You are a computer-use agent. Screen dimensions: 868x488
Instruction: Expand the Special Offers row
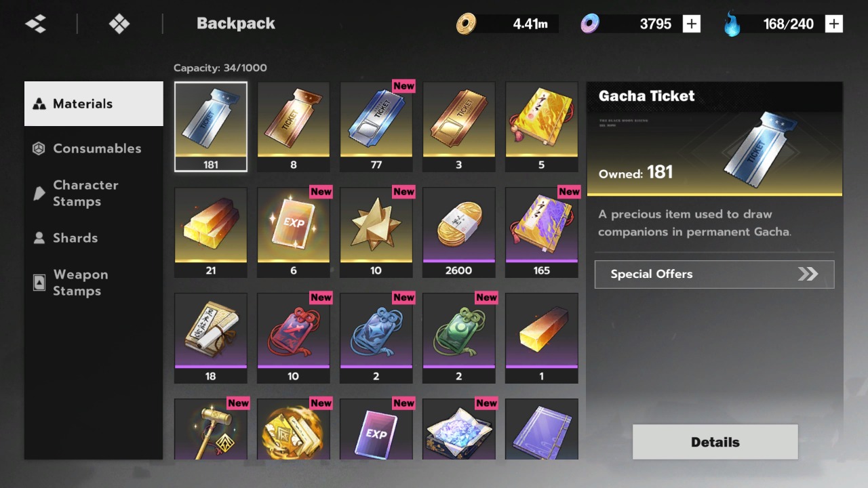pos(715,274)
